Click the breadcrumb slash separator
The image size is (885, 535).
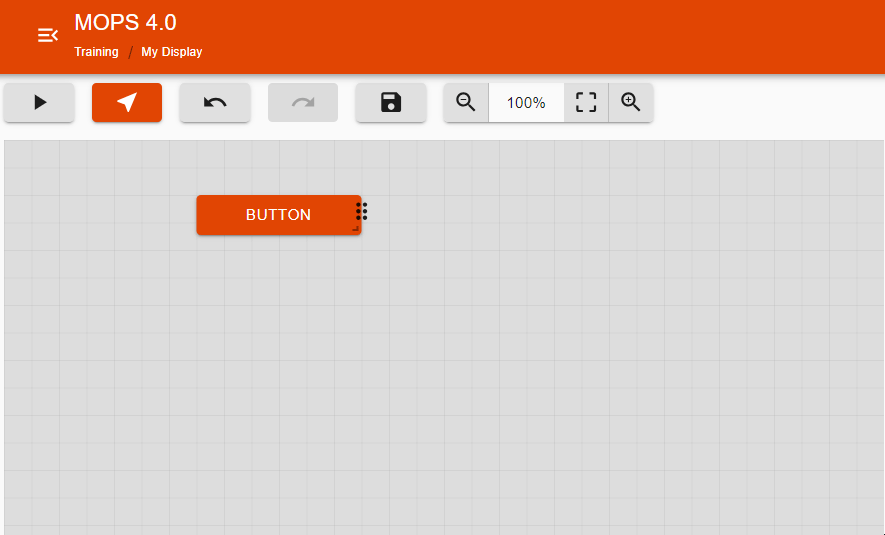point(130,52)
